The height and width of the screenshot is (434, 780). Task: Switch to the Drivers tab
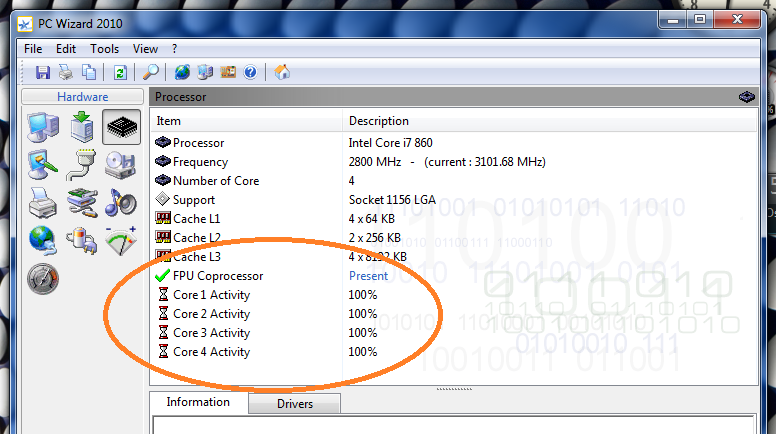pos(294,404)
